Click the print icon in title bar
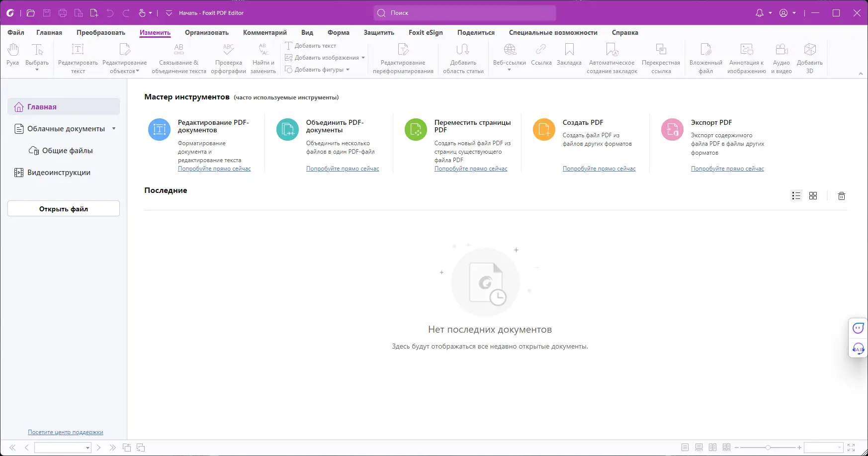Screen dimensions: 868x456 (x=63, y=13)
